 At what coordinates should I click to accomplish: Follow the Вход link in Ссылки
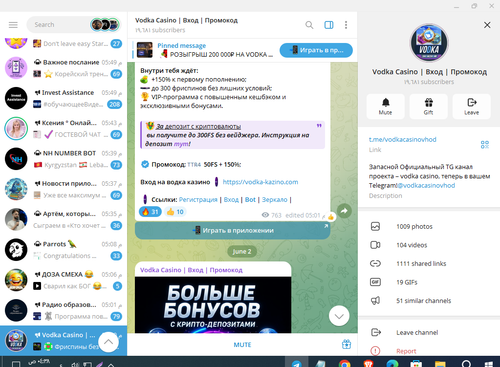[x=231, y=199]
